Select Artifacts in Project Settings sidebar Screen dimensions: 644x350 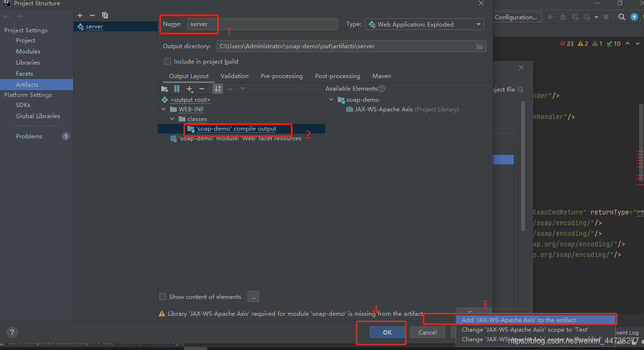pos(27,84)
